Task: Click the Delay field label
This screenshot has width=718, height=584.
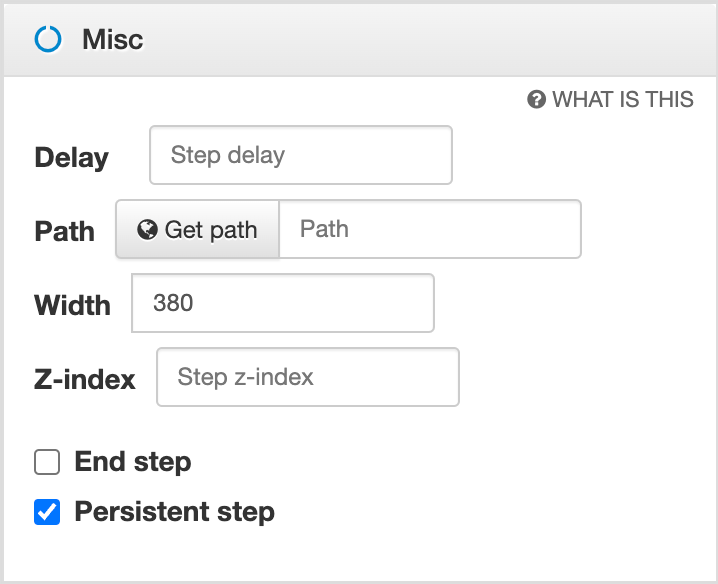Action: pos(71,157)
